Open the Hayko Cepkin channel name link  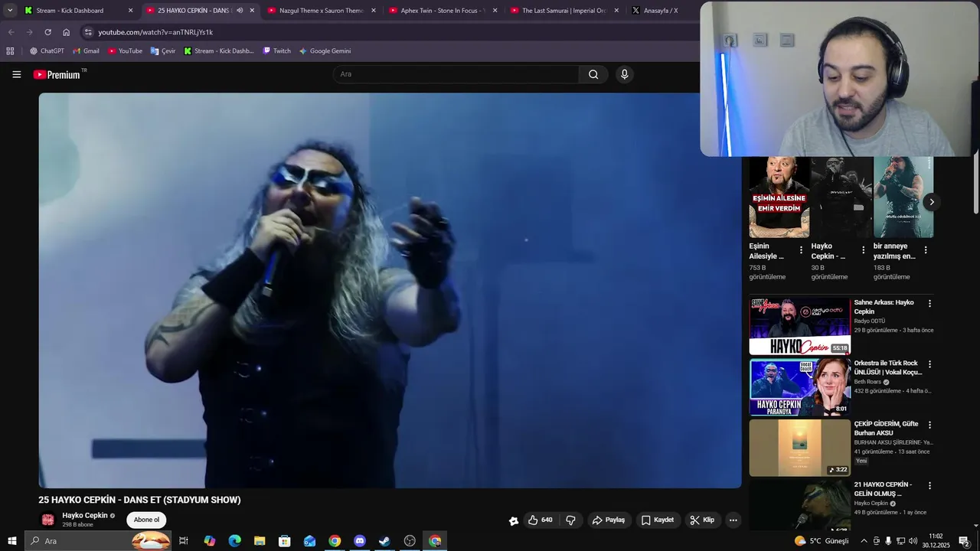(x=85, y=516)
